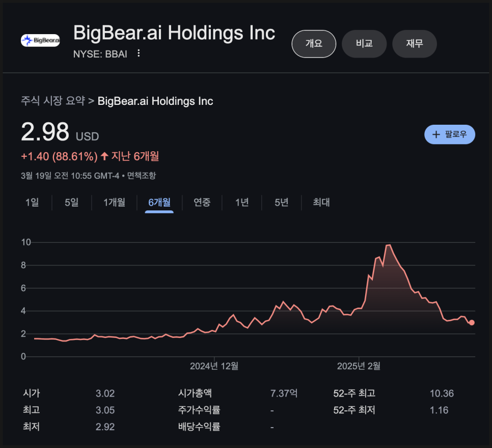Click the BigBear.ai company logo

pos(40,40)
